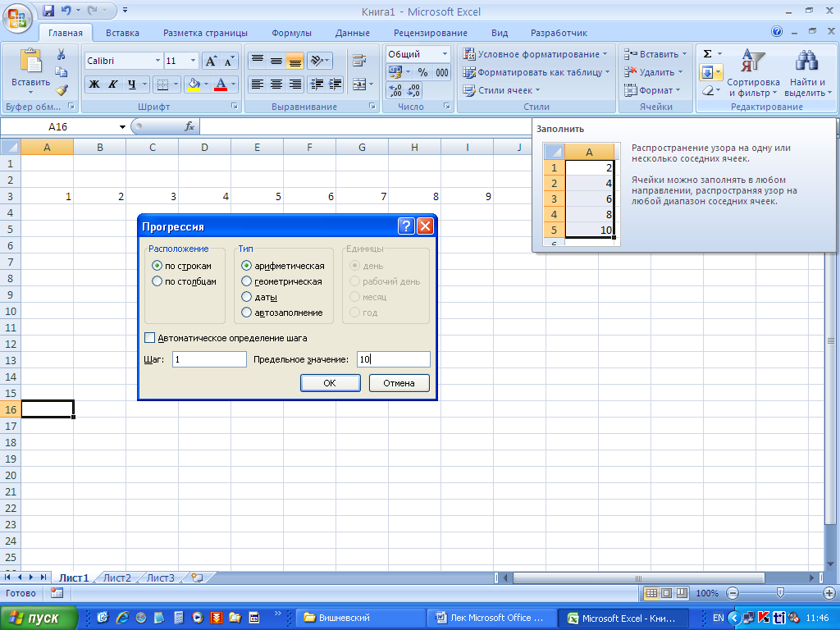Image resolution: width=840 pixels, height=630 pixels.
Task: Click 'Найти и выделить' button
Action: tap(808, 73)
